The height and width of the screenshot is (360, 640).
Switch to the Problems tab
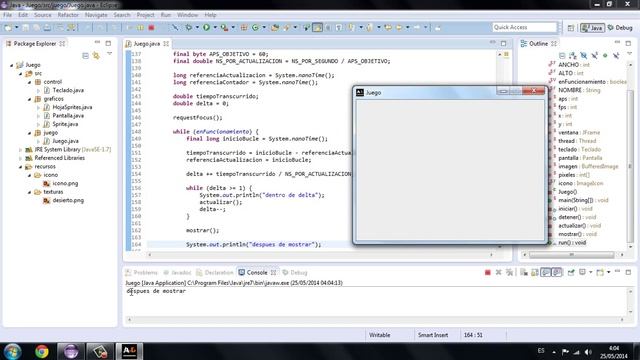141,273
